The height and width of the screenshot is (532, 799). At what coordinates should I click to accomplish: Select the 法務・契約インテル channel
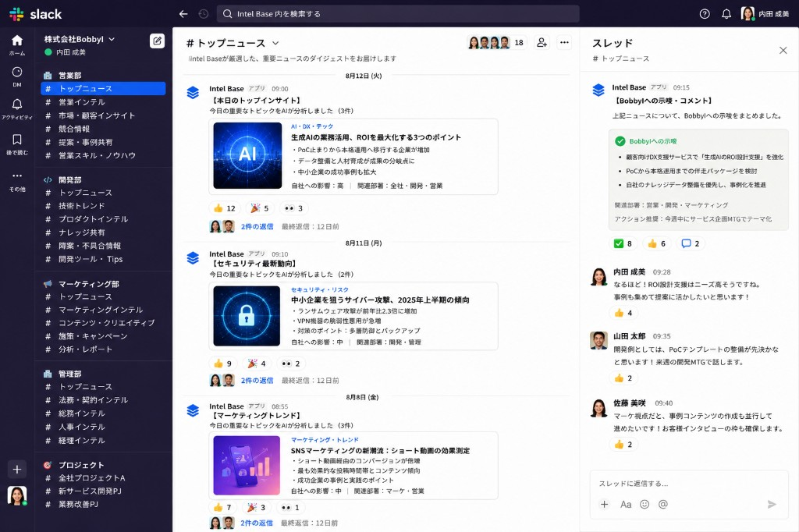coord(103,400)
